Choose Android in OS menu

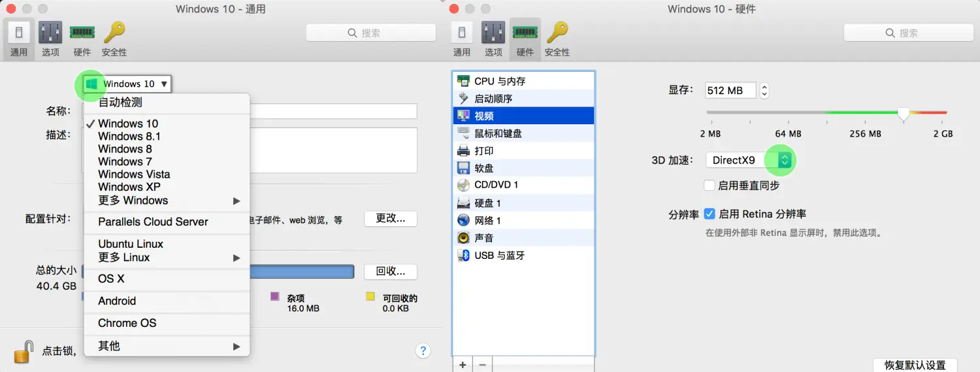click(167, 301)
